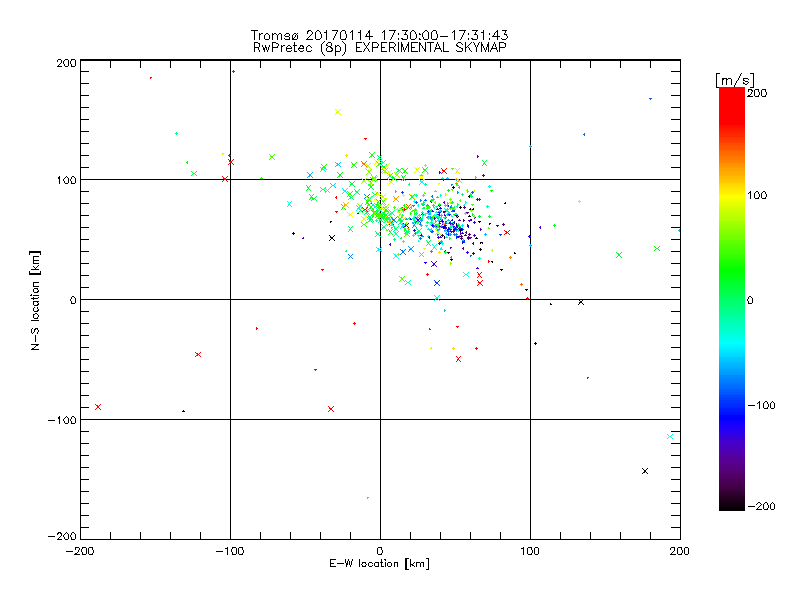Click the N-S axis tick label 0

coord(73,300)
